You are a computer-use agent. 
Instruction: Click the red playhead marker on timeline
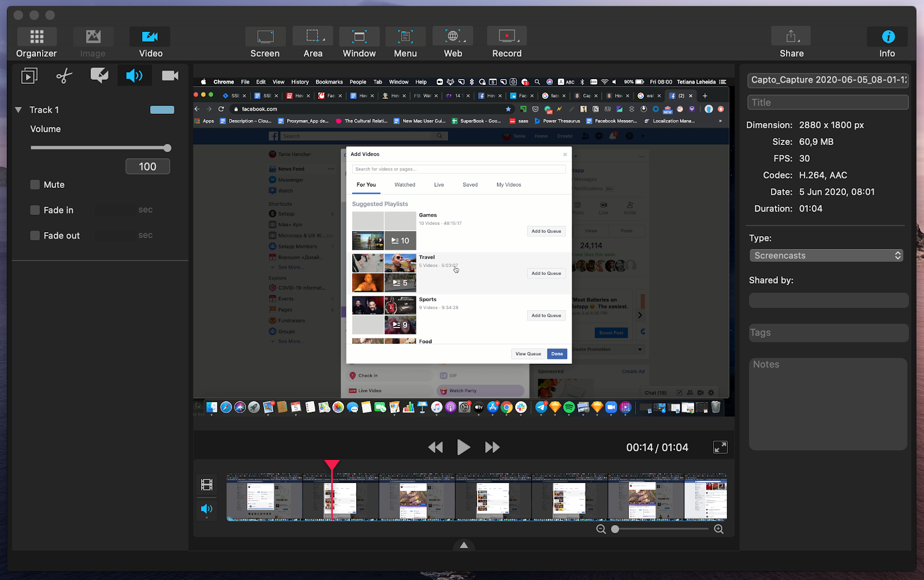tap(332, 465)
